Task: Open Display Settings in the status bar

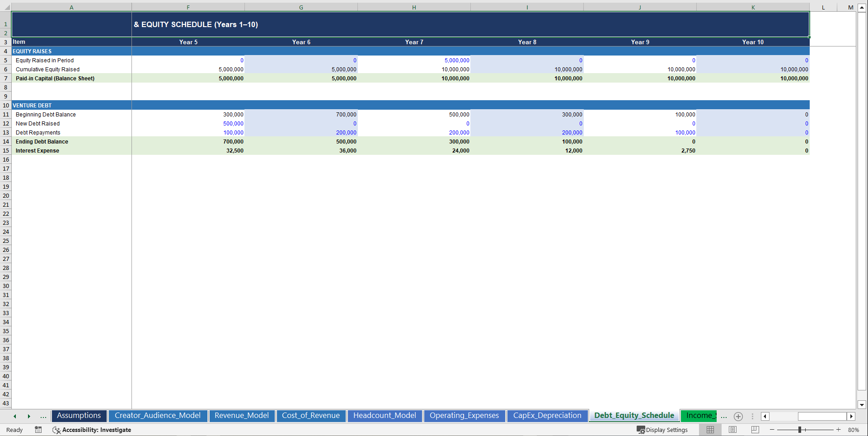Action: click(663, 430)
